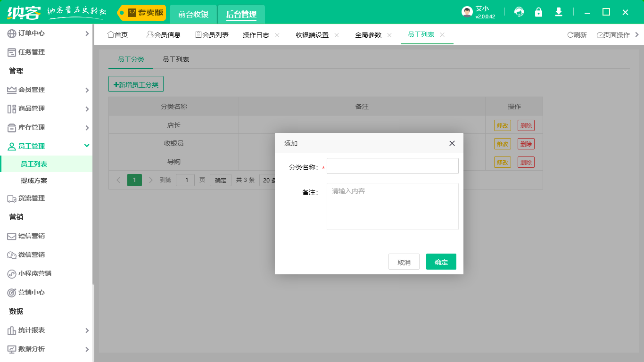Click the lock screen icon in title bar

[538, 12]
